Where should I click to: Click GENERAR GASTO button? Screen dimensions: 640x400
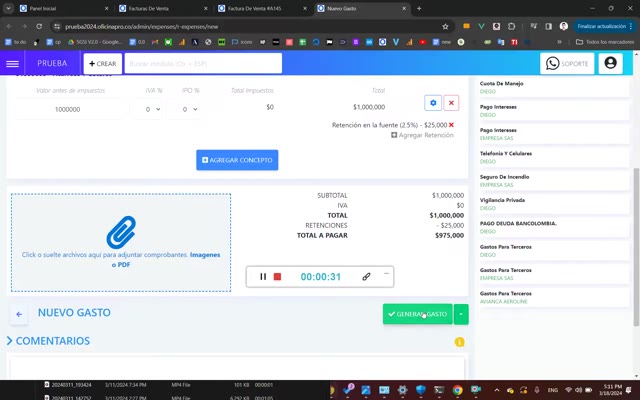pyautogui.click(x=417, y=314)
